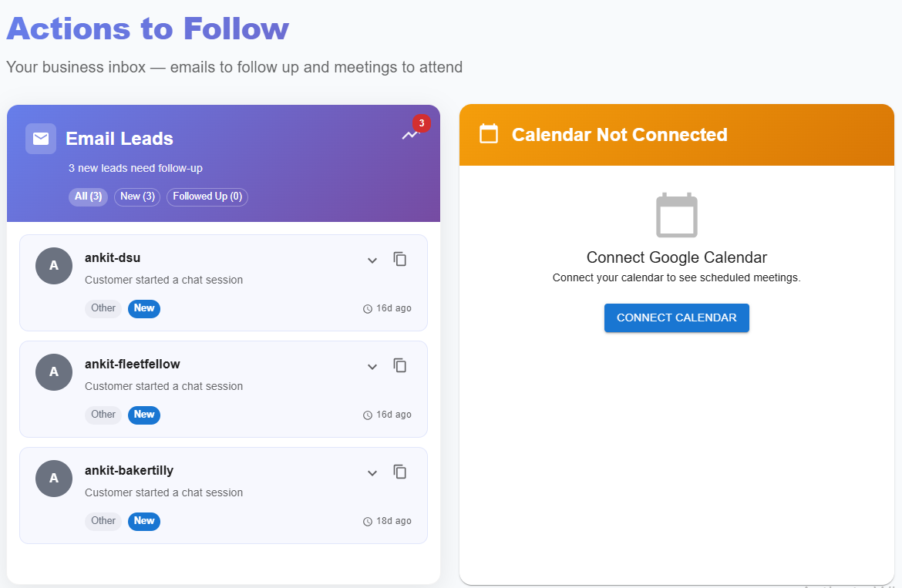The image size is (902, 588).
Task: Switch to the New (3) filter
Action: [x=136, y=197]
